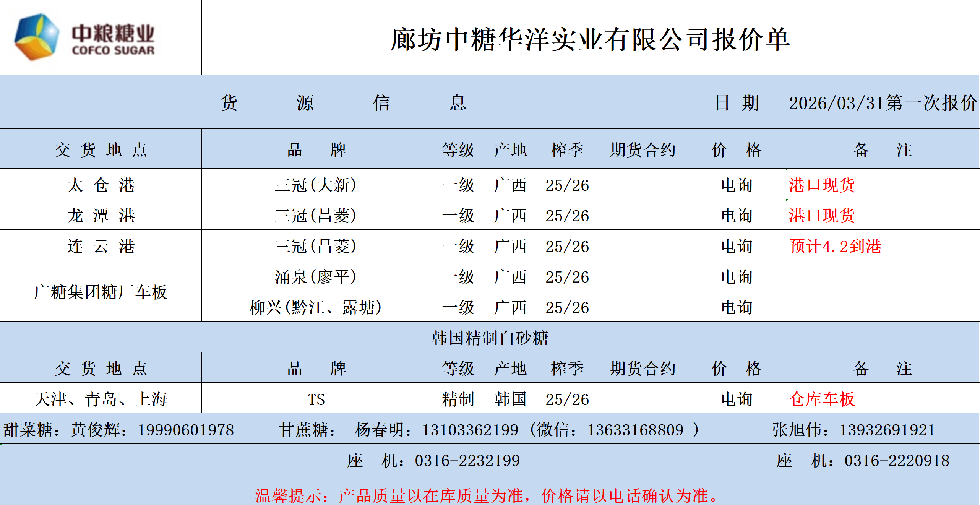Click landline number 0316-2220918
Image resolution: width=980 pixels, height=505 pixels.
(x=897, y=461)
